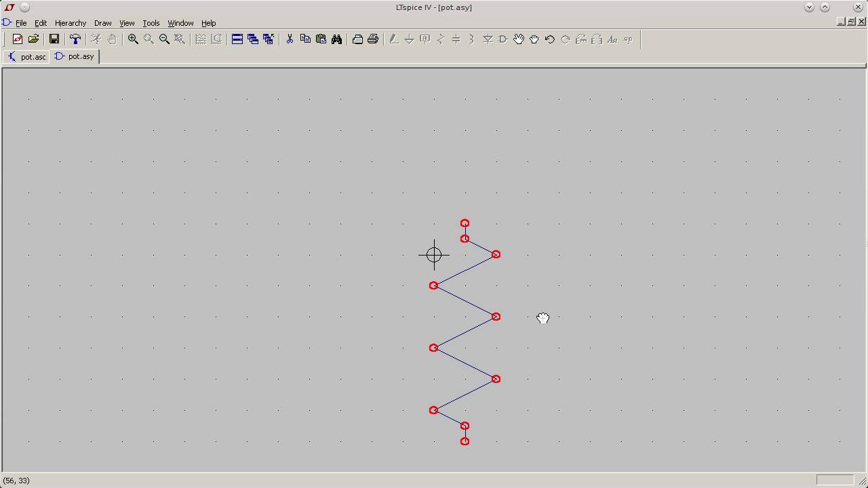Screen dimensions: 868x488
Task: Open the LTspice title bar window menu
Action: click(9, 7)
